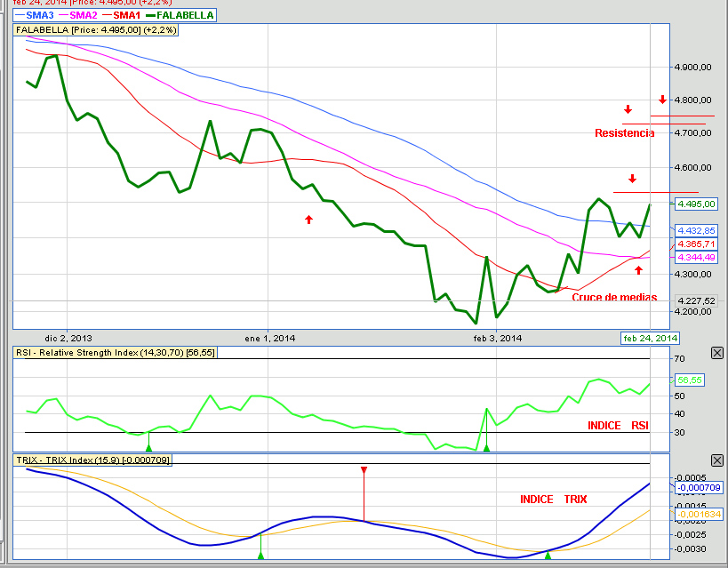Image resolution: width=728 pixels, height=568 pixels.
Task: Click the 4.365,71 SMA1 value tag
Action: click(x=696, y=244)
